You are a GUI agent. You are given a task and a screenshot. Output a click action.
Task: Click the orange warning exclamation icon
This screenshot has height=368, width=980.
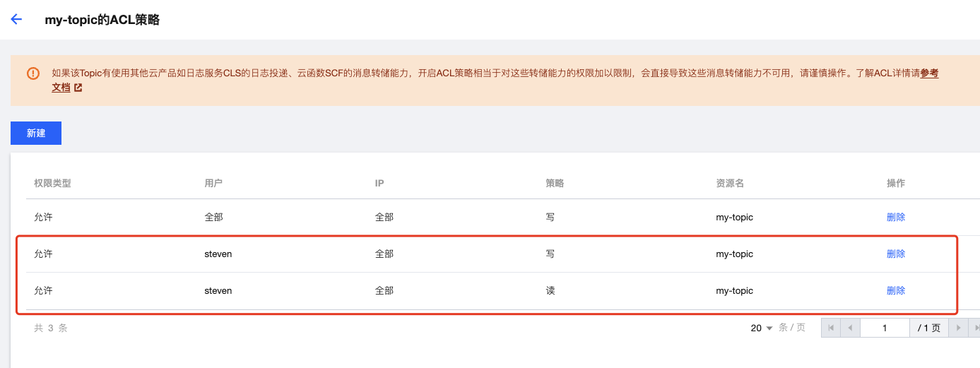point(33,73)
